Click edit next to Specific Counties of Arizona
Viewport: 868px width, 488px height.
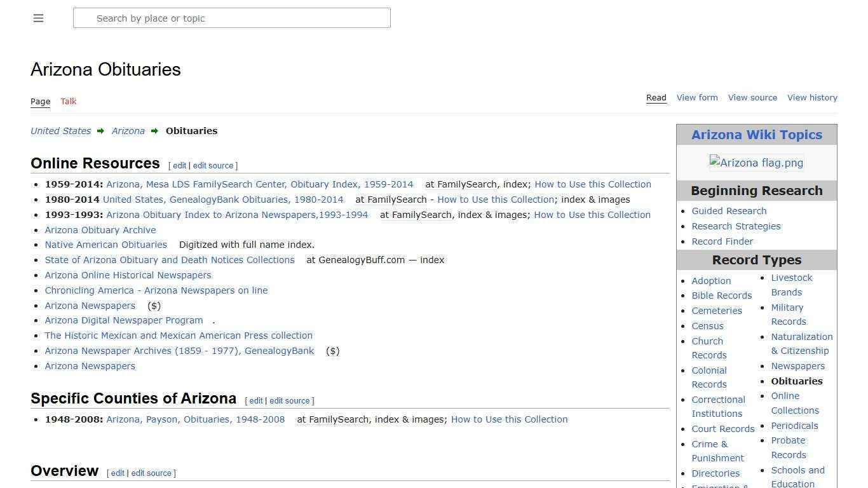(255, 400)
